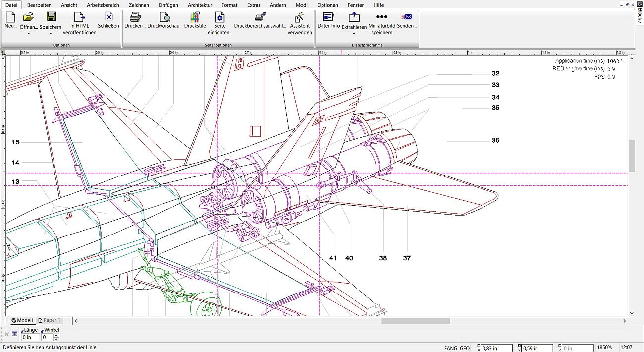Click the horizontal scrollbar thumb
This screenshot has width=644, height=352.
pos(416,321)
